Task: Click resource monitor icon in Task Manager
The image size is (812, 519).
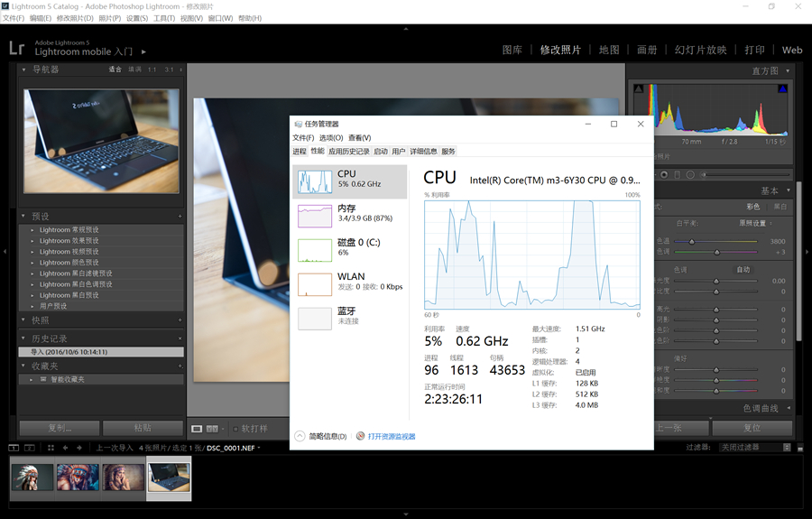Action: click(x=360, y=436)
